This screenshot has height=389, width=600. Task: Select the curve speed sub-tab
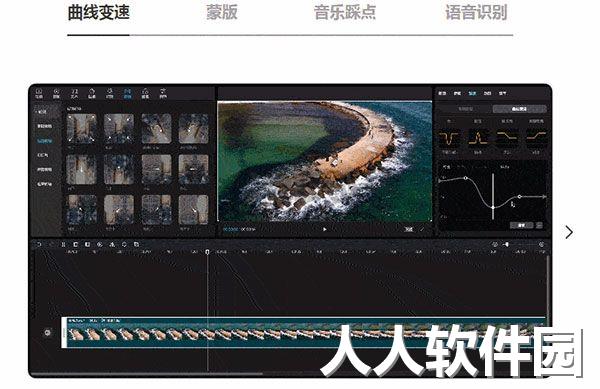[520, 109]
